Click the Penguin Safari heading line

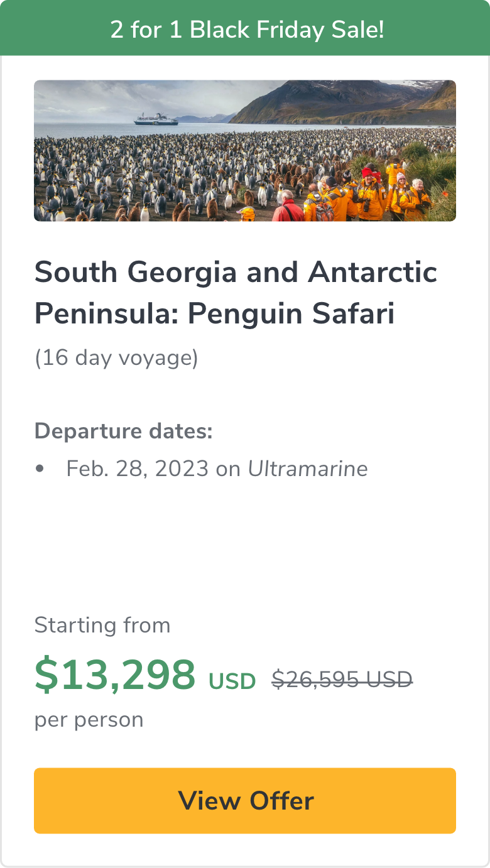point(214,313)
